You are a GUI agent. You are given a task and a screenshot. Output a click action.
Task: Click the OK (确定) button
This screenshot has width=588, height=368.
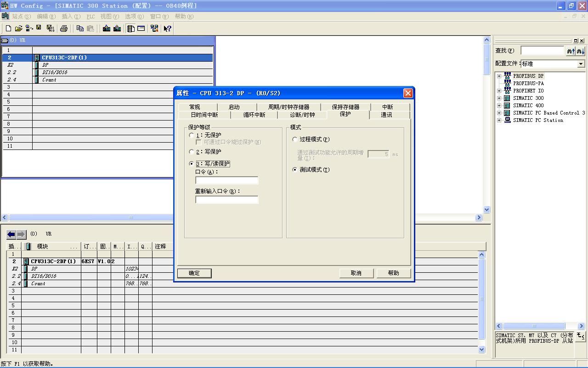(194, 273)
